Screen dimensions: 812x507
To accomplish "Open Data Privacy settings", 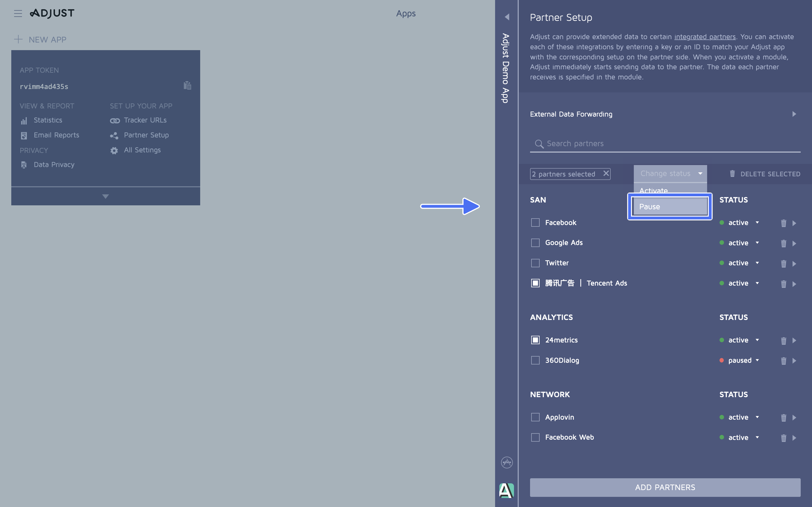I will 54,165.
